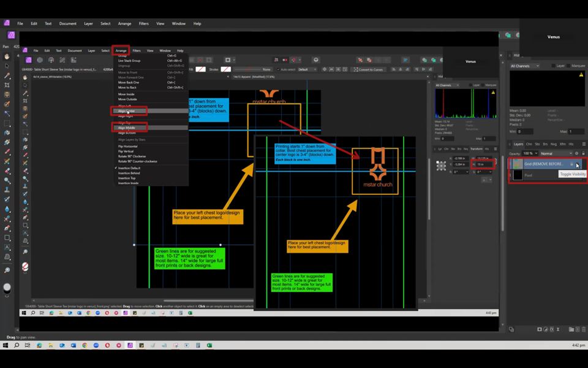
Task: Enable the Layer checkbox in far-right Histogram panel
Action: click(x=553, y=66)
